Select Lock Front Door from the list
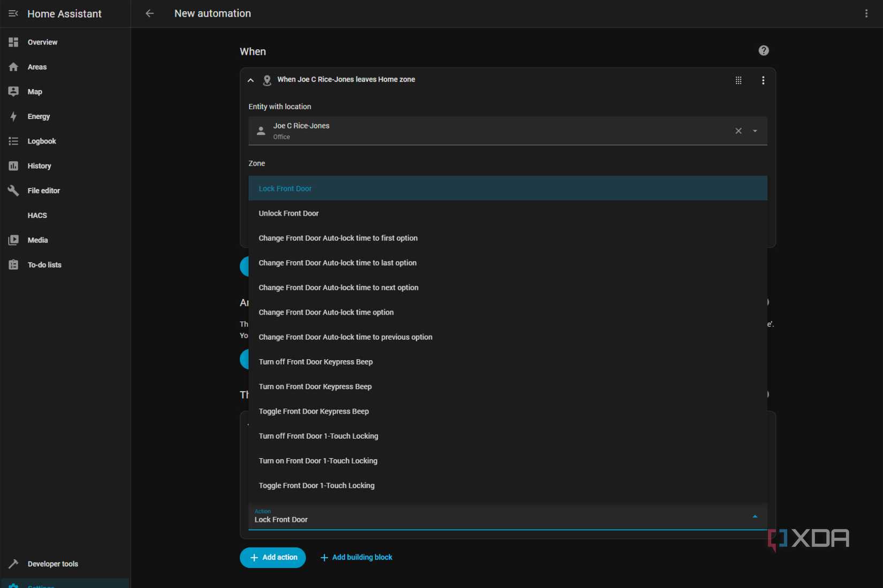 pyautogui.click(x=507, y=188)
